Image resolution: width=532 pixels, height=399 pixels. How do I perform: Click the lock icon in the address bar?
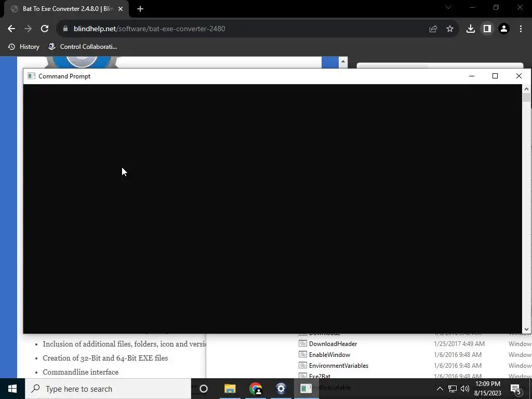coord(65,29)
